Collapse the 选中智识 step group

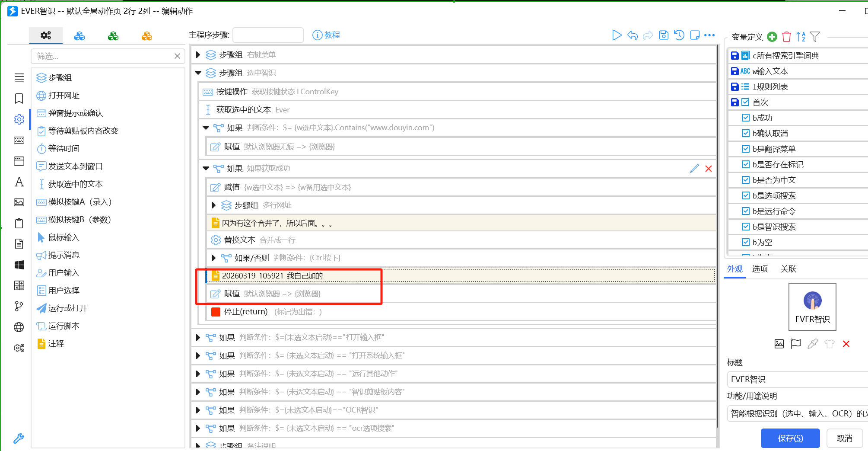(198, 73)
